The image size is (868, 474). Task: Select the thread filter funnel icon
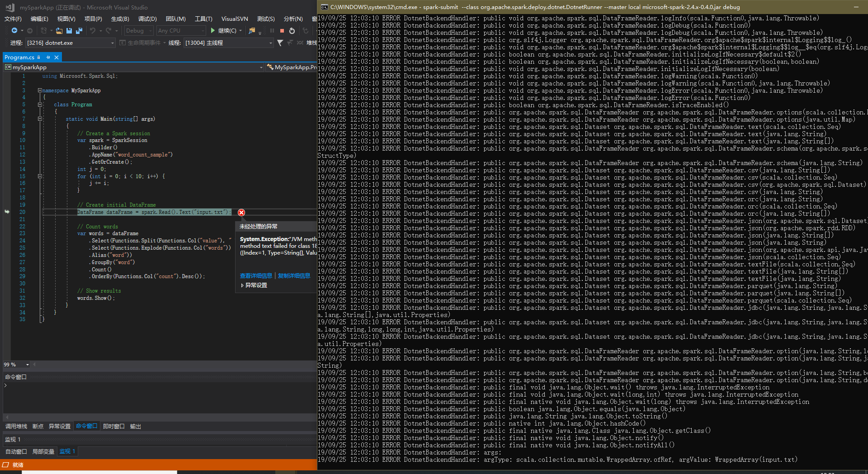point(280,43)
